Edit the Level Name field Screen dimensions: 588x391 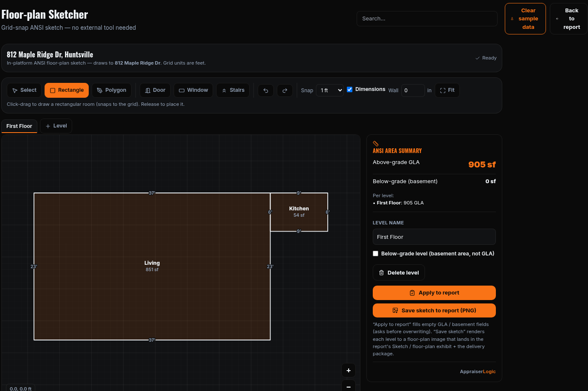pyautogui.click(x=434, y=237)
